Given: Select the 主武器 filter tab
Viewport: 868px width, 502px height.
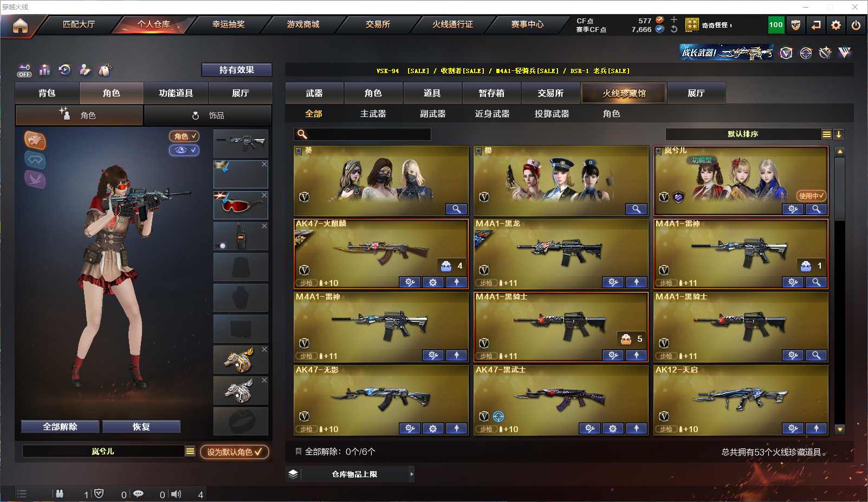Looking at the screenshot, I should 373,114.
